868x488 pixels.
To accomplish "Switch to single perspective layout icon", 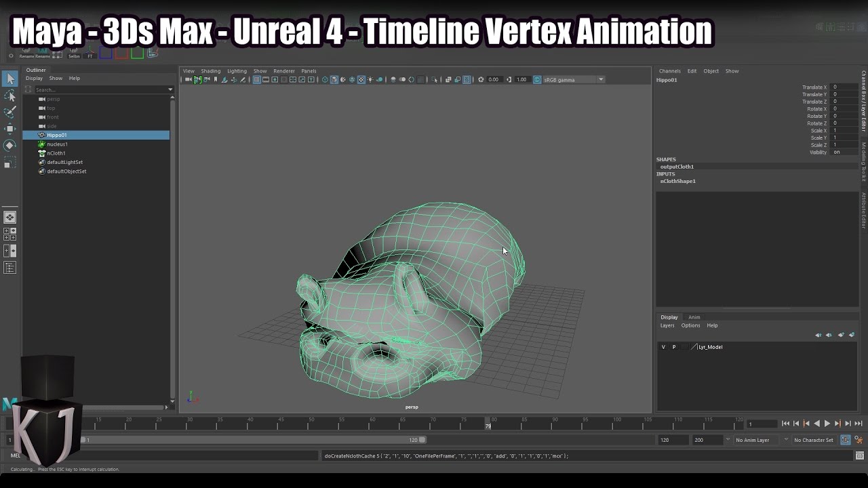I will (9, 218).
